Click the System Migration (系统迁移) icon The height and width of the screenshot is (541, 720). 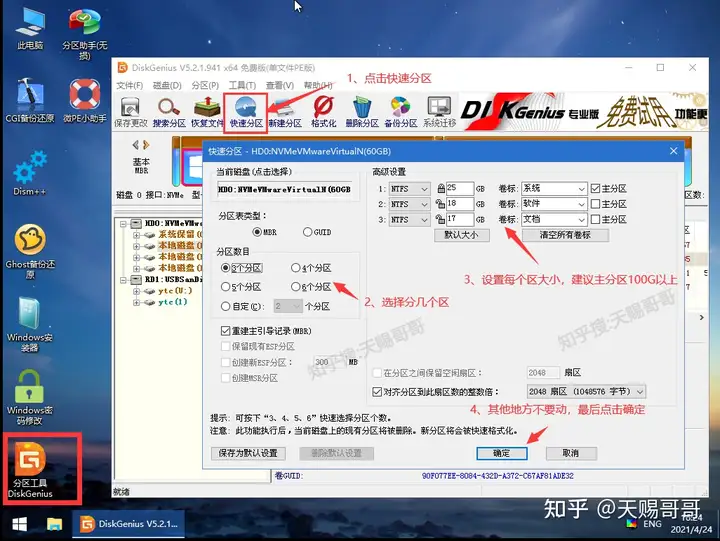pos(439,112)
